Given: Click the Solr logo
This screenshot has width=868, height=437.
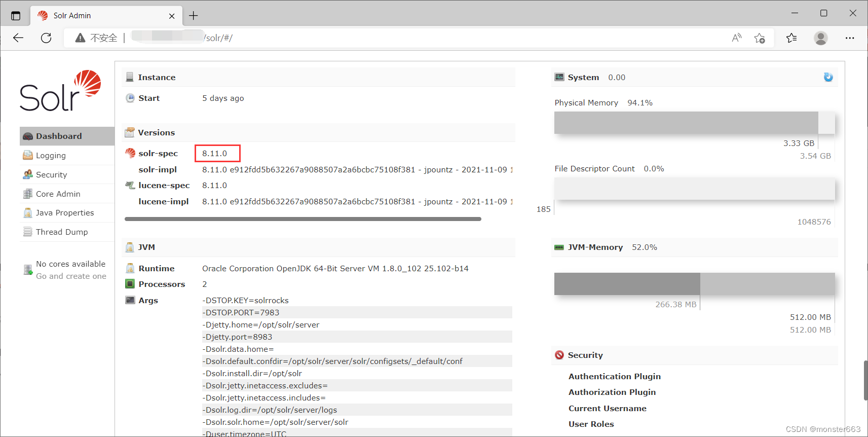Looking at the screenshot, I should point(60,91).
